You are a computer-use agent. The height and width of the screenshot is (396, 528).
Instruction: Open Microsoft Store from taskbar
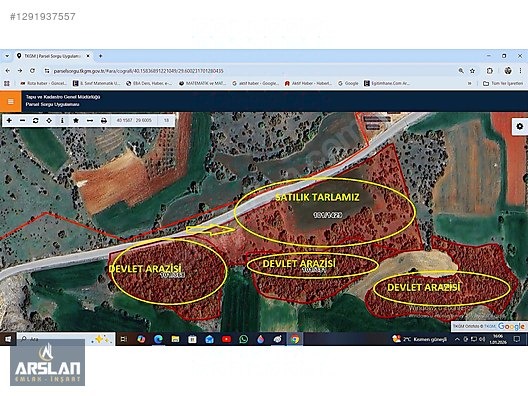[x=192, y=339]
